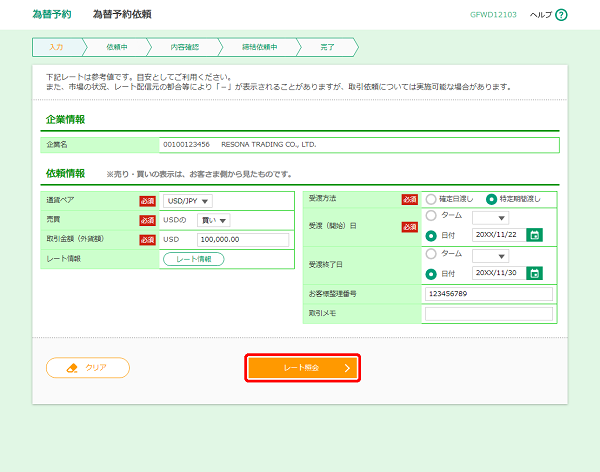Select 特定期間渡し delivery method
This screenshot has height=472, width=600.
(491, 199)
